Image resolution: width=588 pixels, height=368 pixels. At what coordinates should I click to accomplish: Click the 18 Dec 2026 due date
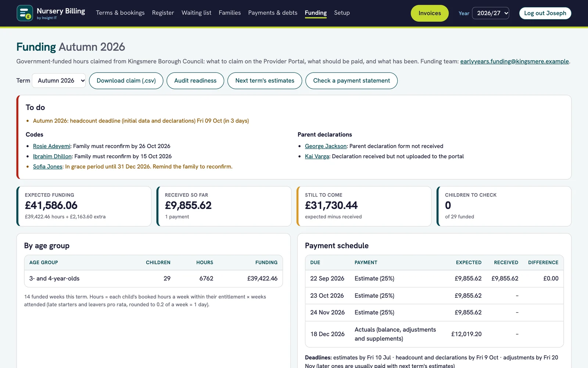327,334
